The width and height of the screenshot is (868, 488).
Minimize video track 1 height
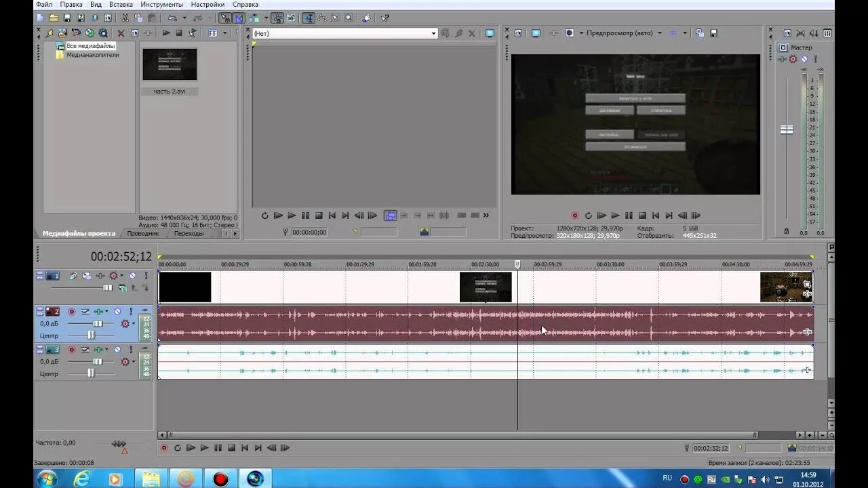click(39, 273)
